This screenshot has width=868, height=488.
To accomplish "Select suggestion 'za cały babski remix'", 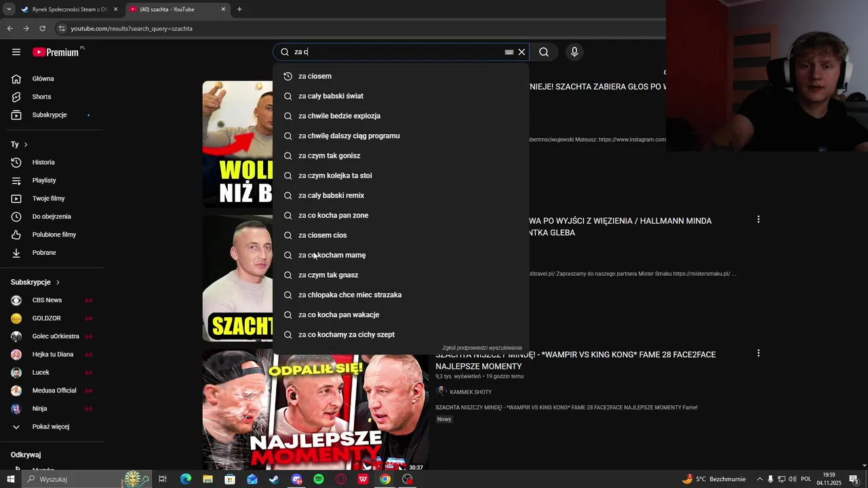I will tap(400, 195).
